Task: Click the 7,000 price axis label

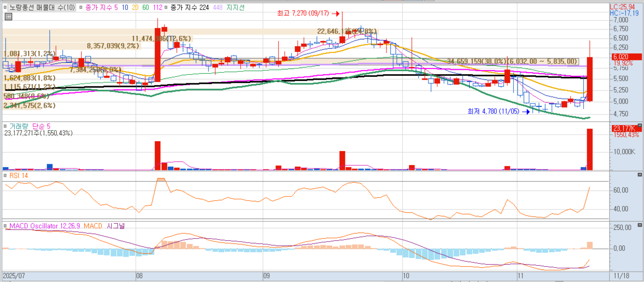Action: pyautogui.click(x=621, y=20)
